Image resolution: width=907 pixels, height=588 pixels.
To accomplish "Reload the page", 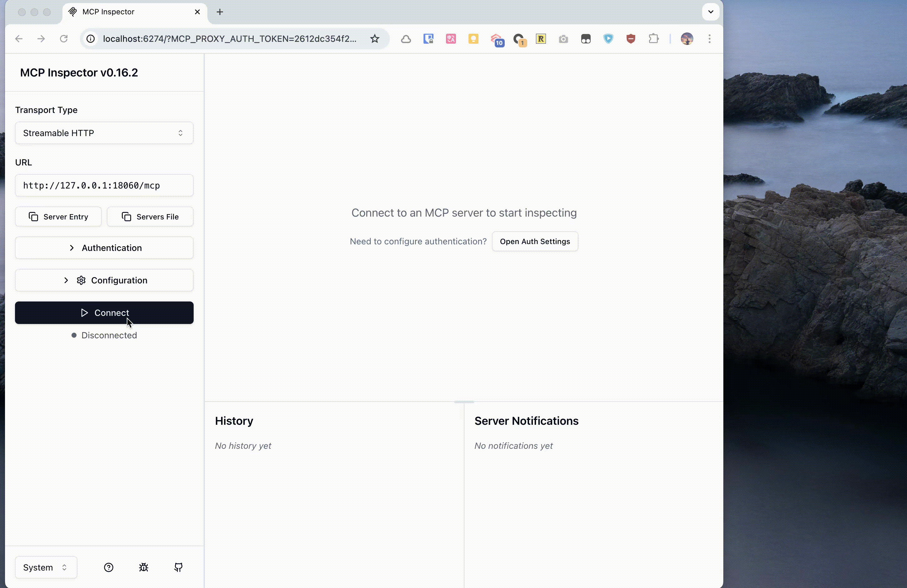I will [x=64, y=39].
